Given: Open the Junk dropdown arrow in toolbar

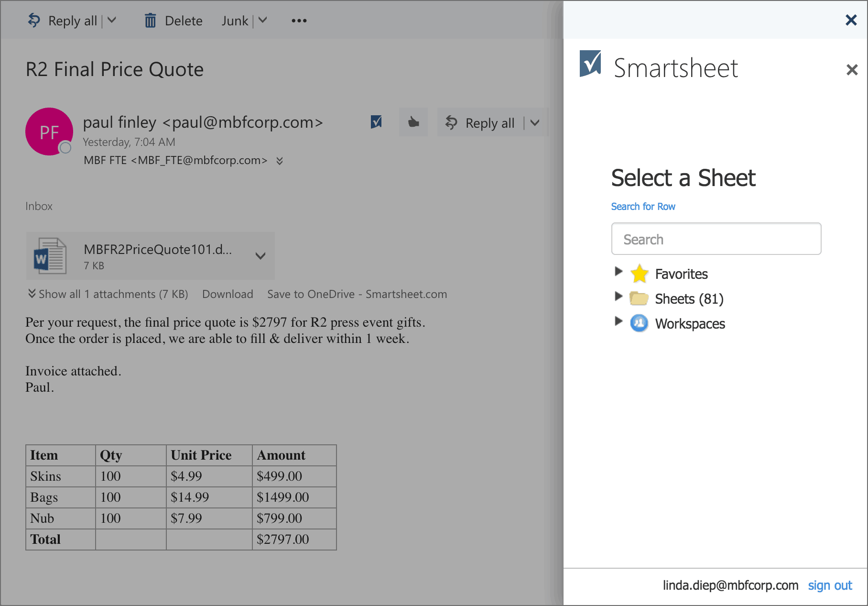Looking at the screenshot, I should click(263, 21).
